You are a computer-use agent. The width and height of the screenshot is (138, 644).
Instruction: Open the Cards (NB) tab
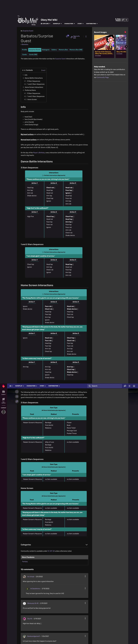coord(33,55)
